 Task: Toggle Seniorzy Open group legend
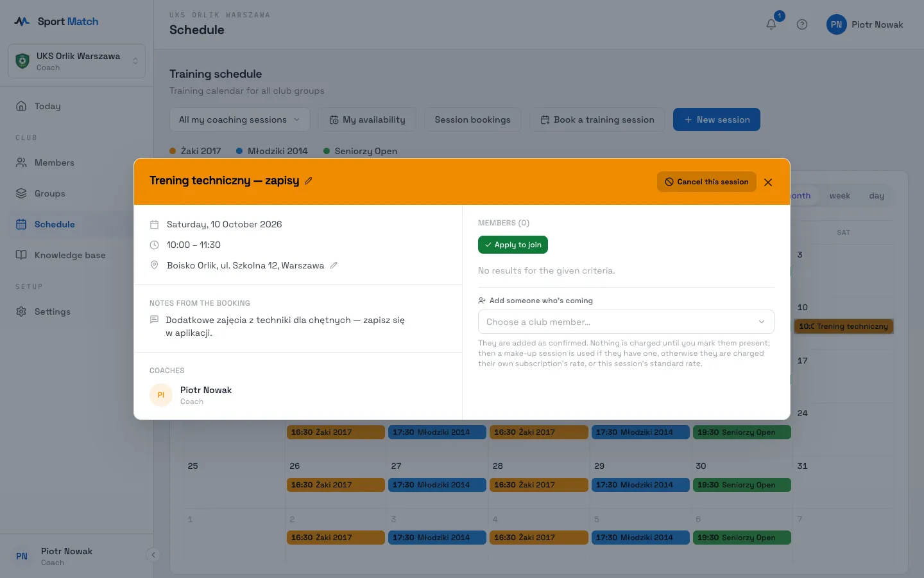(361, 151)
